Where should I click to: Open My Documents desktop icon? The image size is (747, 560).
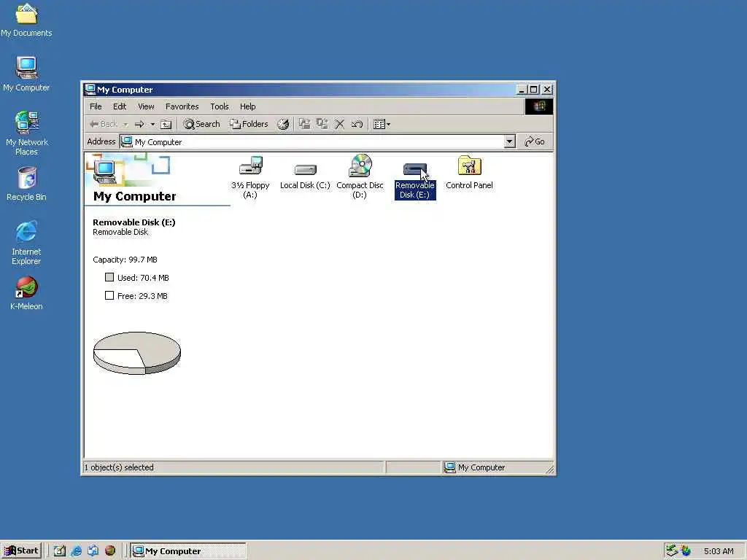pos(26,20)
